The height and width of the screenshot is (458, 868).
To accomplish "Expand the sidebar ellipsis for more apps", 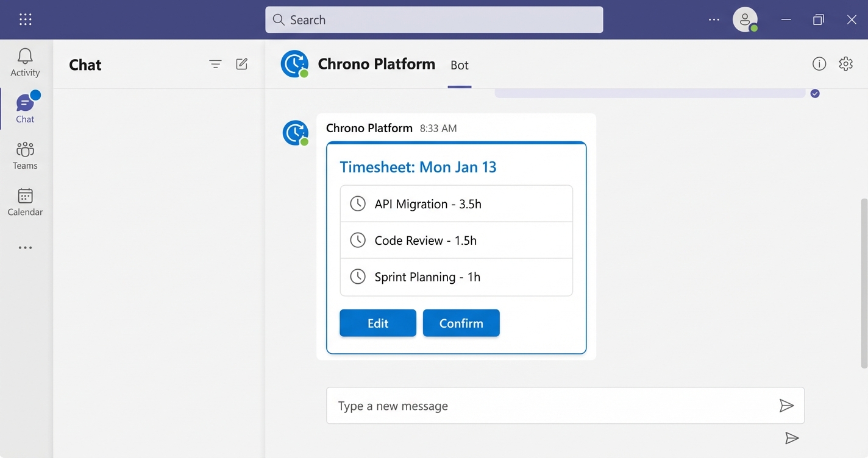I will (25, 247).
